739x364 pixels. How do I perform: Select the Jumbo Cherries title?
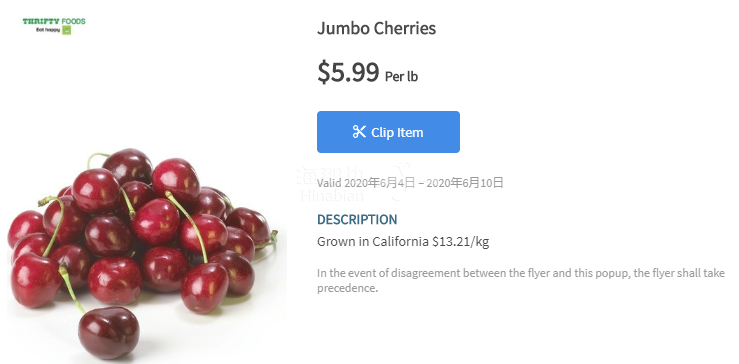click(377, 28)
